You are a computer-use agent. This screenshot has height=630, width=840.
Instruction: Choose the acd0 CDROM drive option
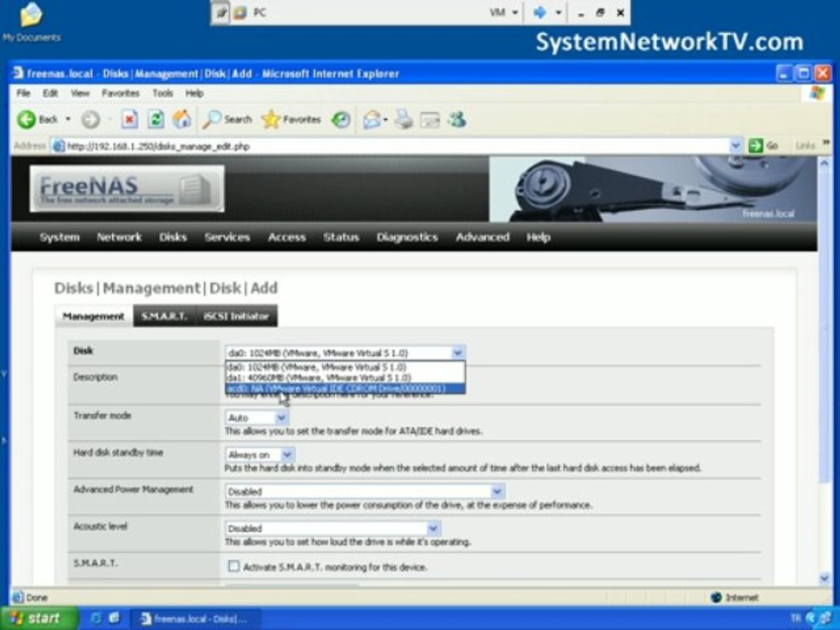[345, 388]
